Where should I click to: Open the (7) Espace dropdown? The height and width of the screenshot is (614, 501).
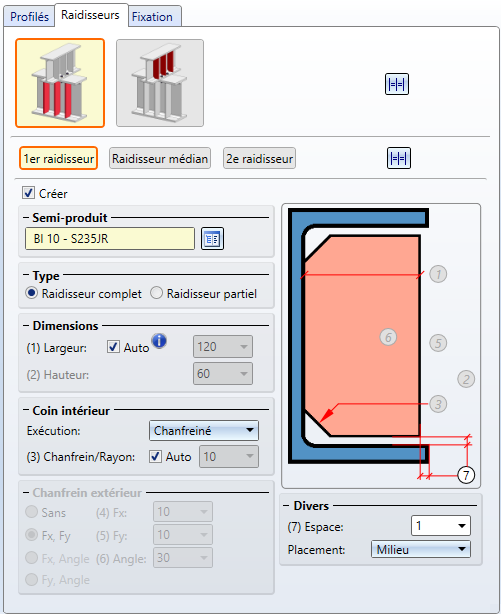click(441, 526)
